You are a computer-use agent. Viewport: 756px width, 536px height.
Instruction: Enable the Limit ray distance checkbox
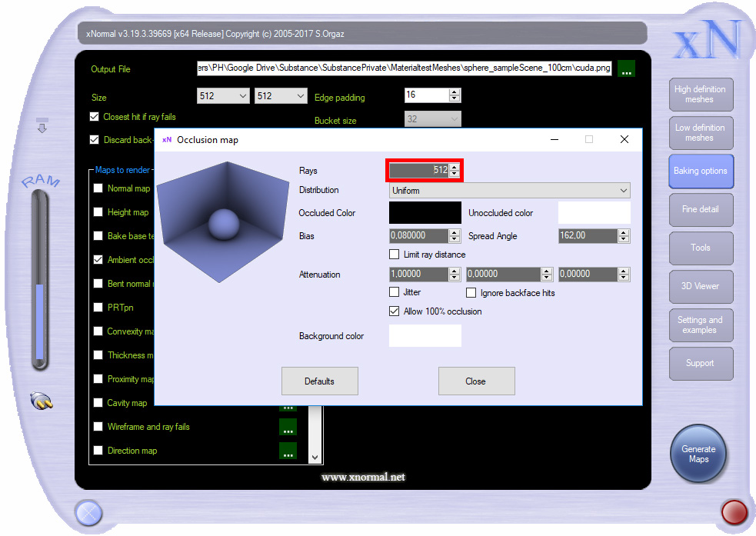(395, 255)
